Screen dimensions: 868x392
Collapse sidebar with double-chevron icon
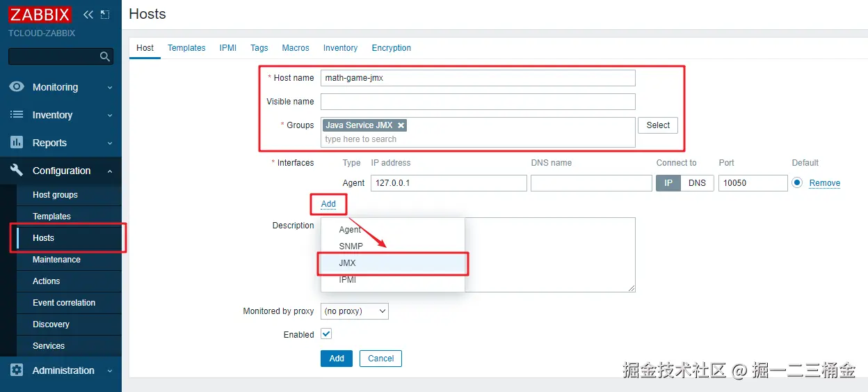(x=88, y=15)
